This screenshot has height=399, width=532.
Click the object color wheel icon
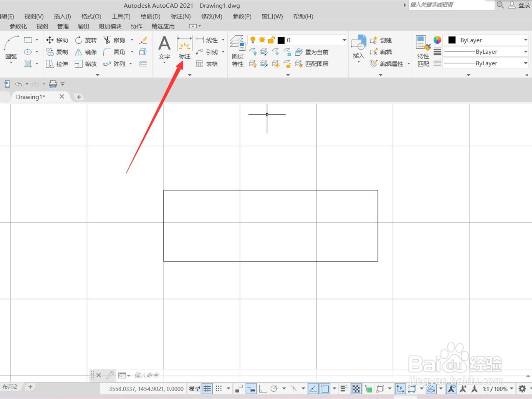click(437, 40)
